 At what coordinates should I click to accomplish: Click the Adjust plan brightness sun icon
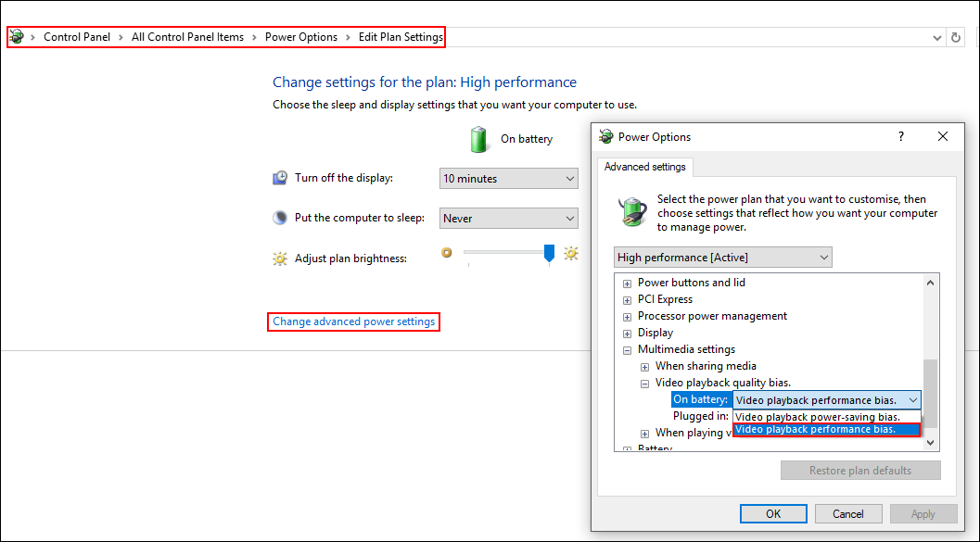pos(280,258)
